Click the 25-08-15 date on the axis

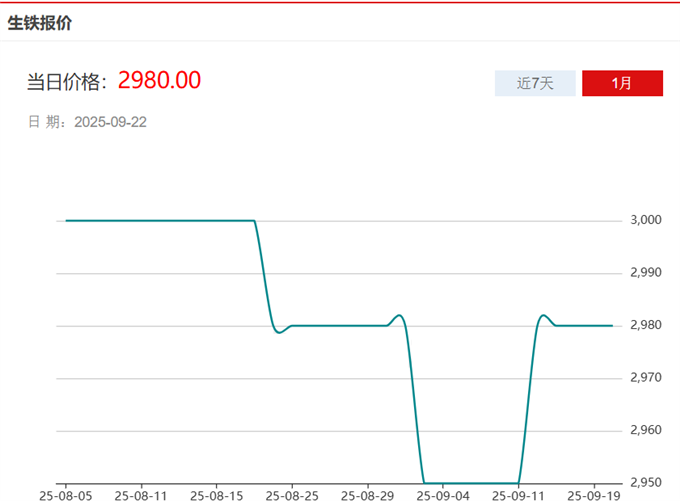(217, 494)
